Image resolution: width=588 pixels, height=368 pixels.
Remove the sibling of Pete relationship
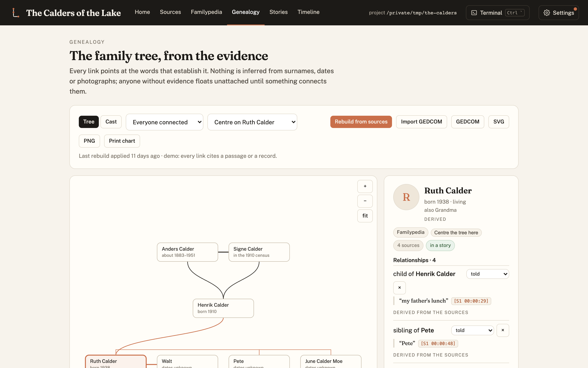point(503,330)
